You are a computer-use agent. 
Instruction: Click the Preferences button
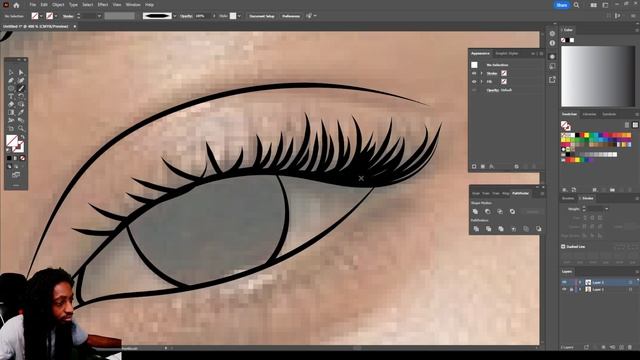tap(291, 16)
